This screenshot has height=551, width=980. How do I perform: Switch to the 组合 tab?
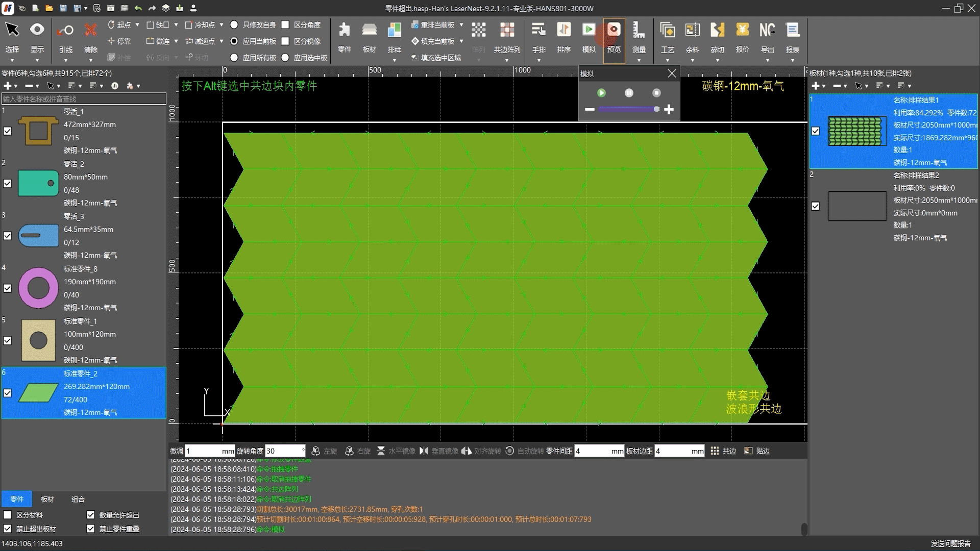pyautogui.click(x=78, y=499)
